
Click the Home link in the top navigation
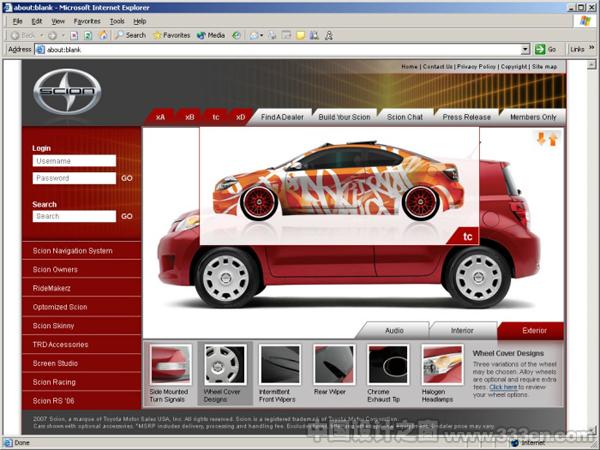[409, 67]
